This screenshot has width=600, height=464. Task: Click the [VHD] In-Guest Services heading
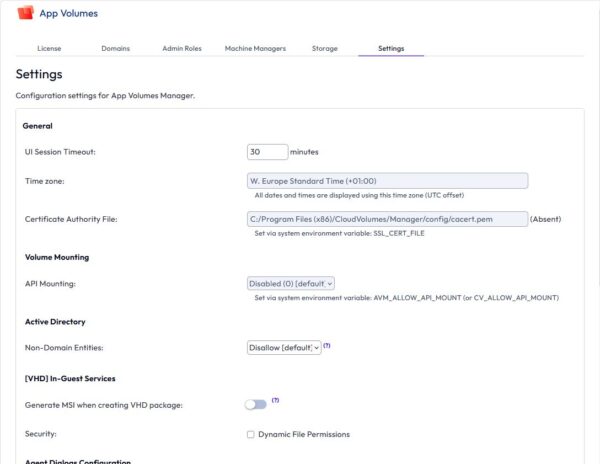click(70, 378)
